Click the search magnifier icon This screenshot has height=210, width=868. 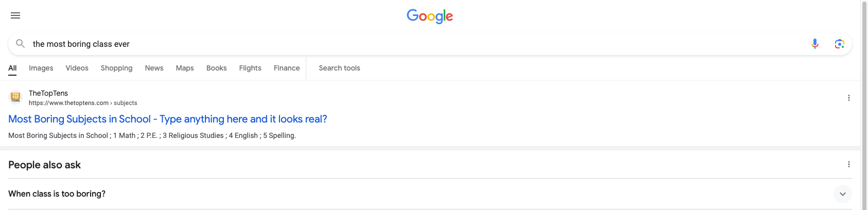(x=21, y=44)
